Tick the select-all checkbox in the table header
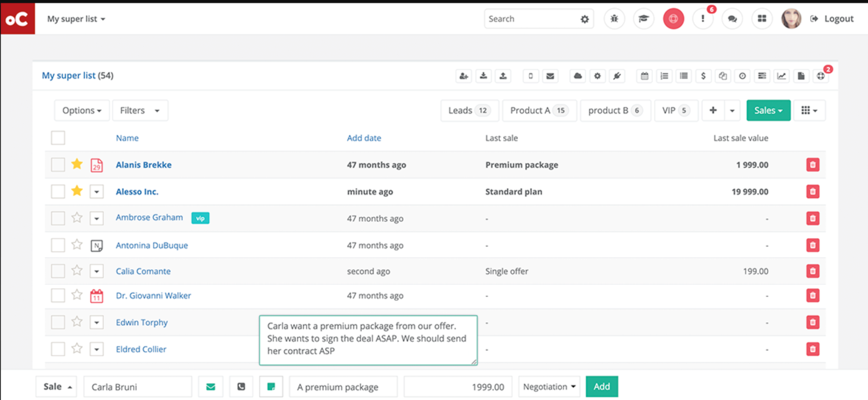Screen dimensions: 868x400 (58, 138)
